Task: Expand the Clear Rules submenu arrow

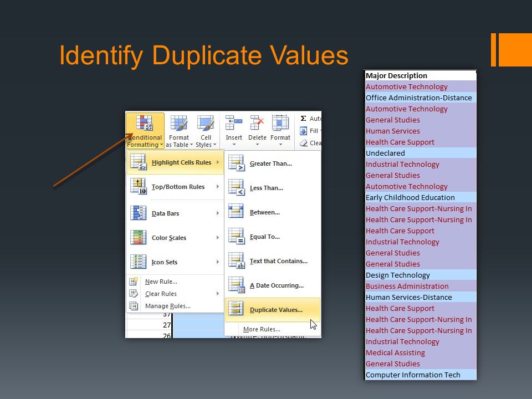Action: coord(218,294)
